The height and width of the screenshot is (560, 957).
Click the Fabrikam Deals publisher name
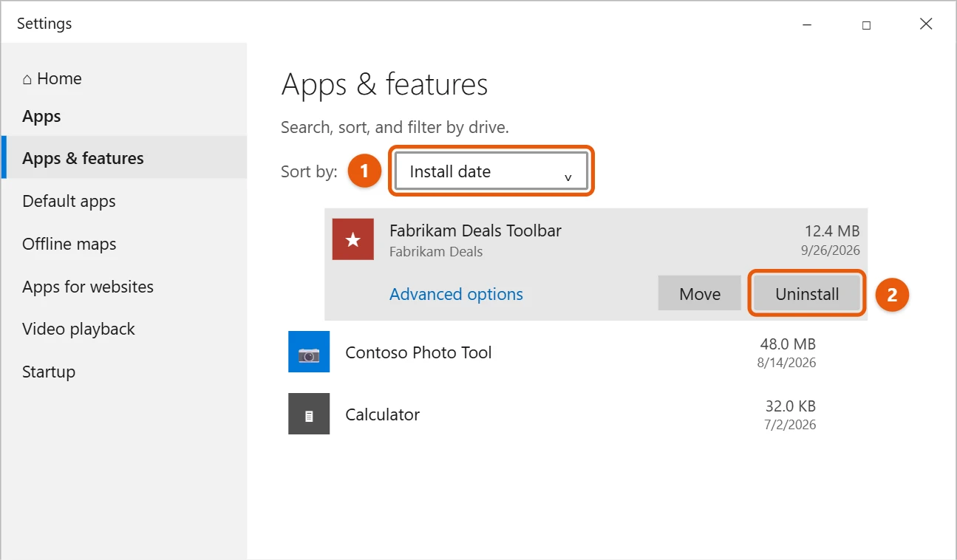click(x=436, y=252)
